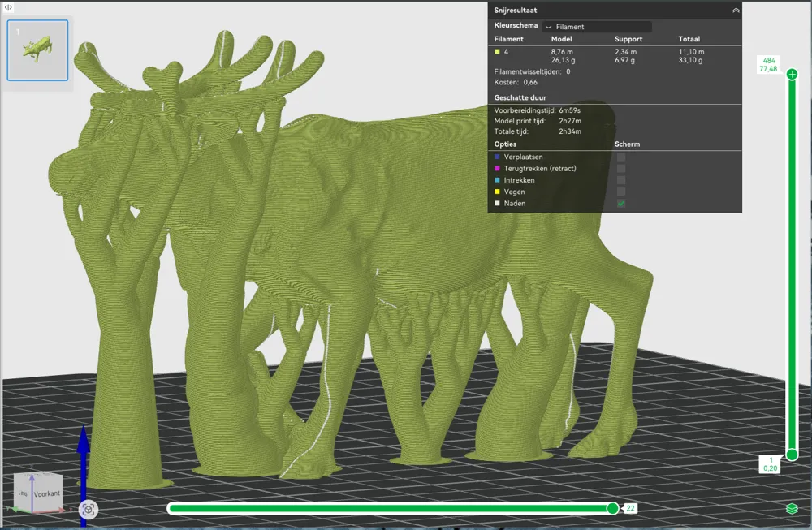The width and height of the screenshot is (812, 530).
Task: Click the plus icon atop layer slider
Action: 792,75
